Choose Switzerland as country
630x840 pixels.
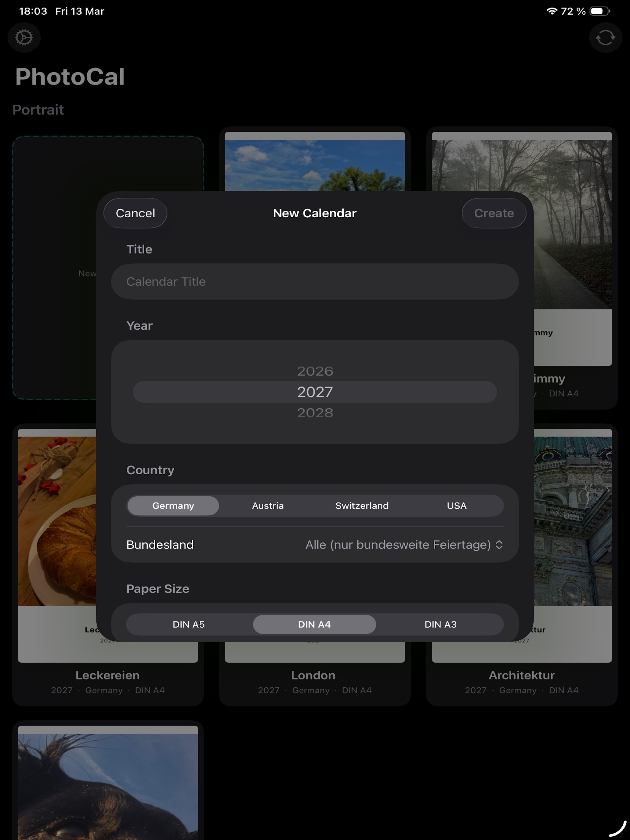(362, 505)
